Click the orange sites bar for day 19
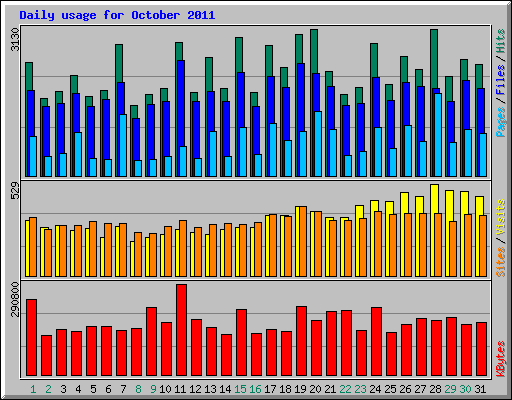 303,242
